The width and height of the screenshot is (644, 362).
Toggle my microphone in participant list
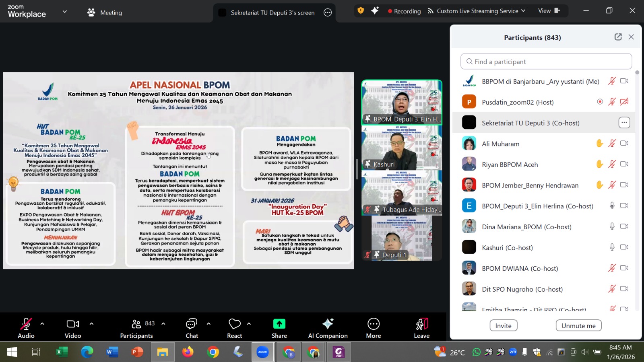pos(612,81)
